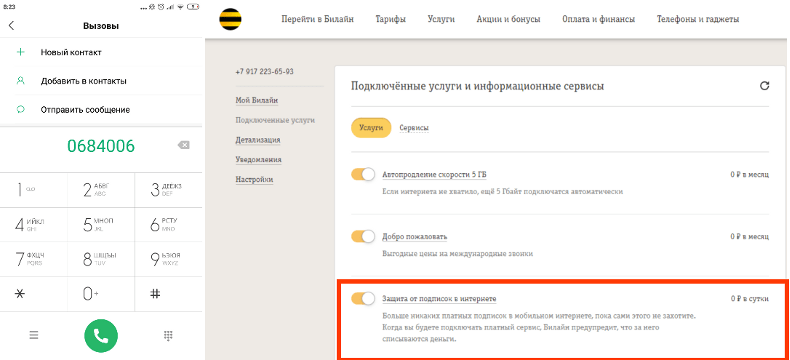Tap the dialed number 0684006 field
Screen dimensions: 790x360
pos(101,146)
